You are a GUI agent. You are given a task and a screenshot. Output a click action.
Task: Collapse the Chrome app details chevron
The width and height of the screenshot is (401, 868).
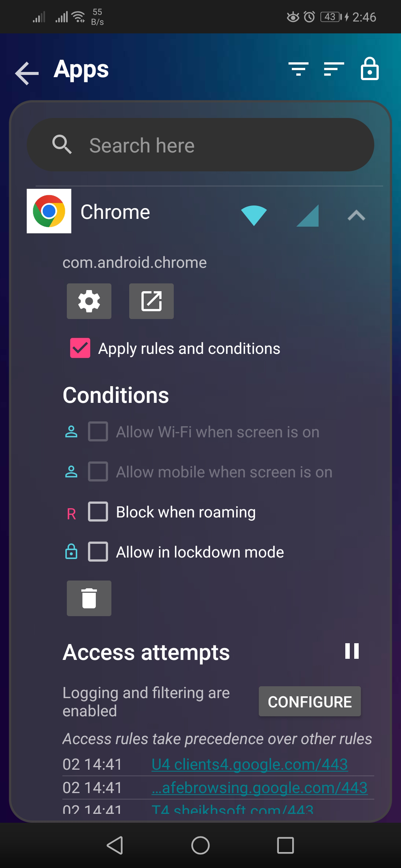(x=356, y=216)
